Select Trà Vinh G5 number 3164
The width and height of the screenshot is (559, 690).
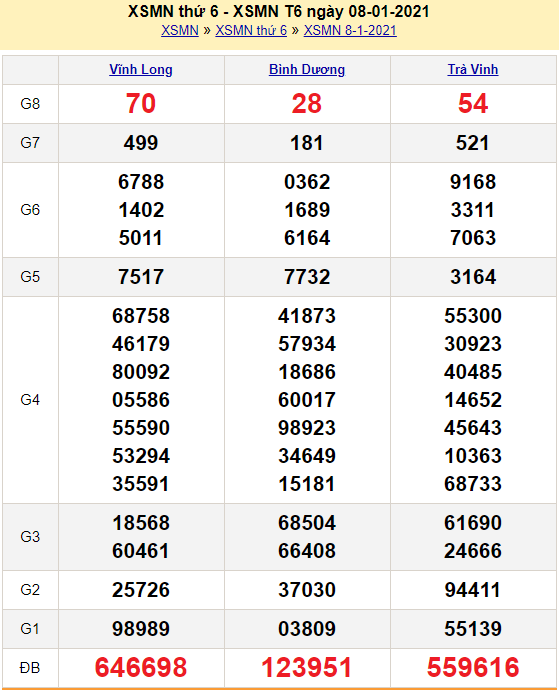click(x=473, y=277)
